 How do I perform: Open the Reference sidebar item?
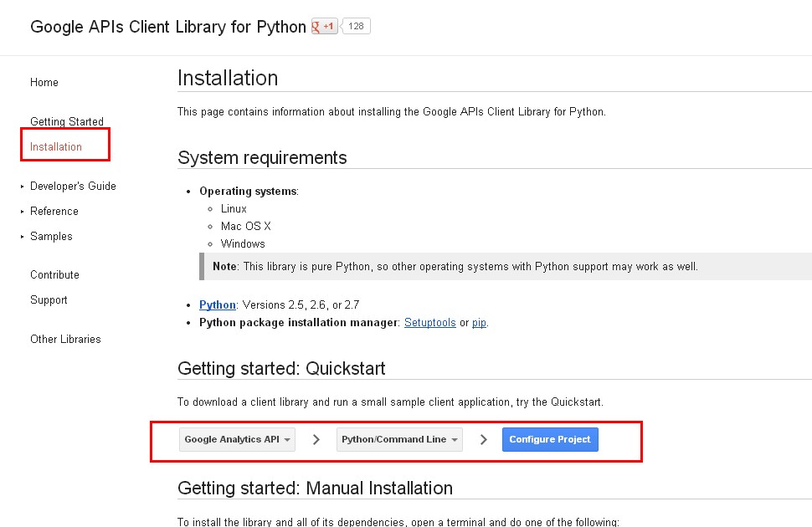pos(54,211)
